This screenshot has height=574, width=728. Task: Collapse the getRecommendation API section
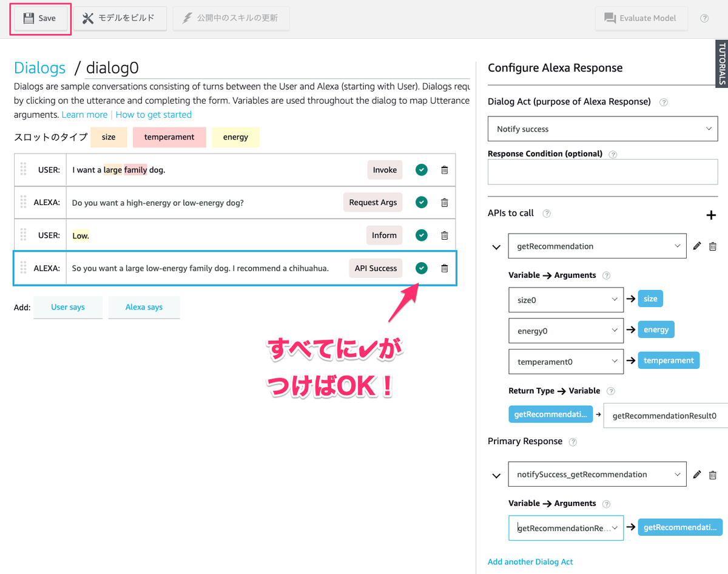[496, 247]
